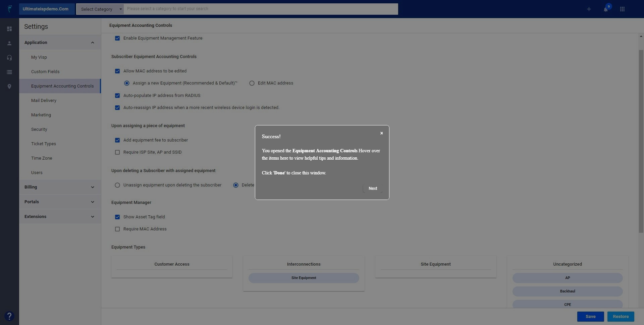Toggle Auto-reassign IP address checkbox
This screenshot has width=644, height=325.
(x=117, y=108)
